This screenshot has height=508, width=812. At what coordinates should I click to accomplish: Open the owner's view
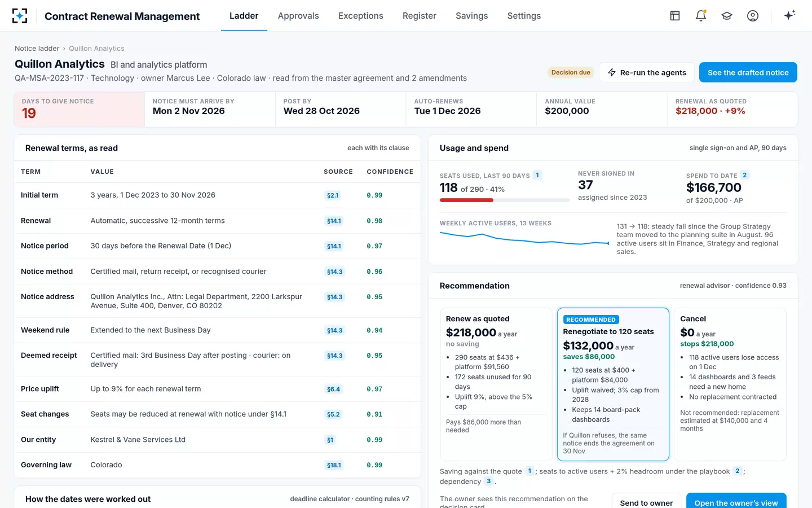[736, 501]
